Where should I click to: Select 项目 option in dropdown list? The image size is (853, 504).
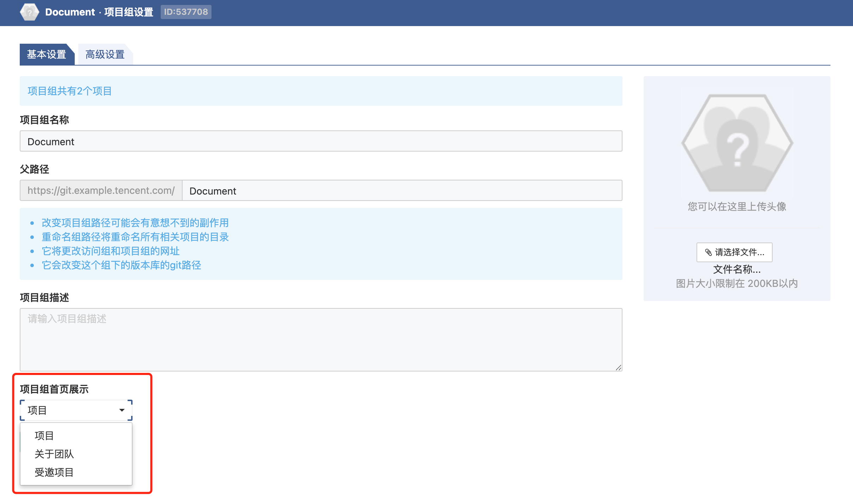pos(44,436)
